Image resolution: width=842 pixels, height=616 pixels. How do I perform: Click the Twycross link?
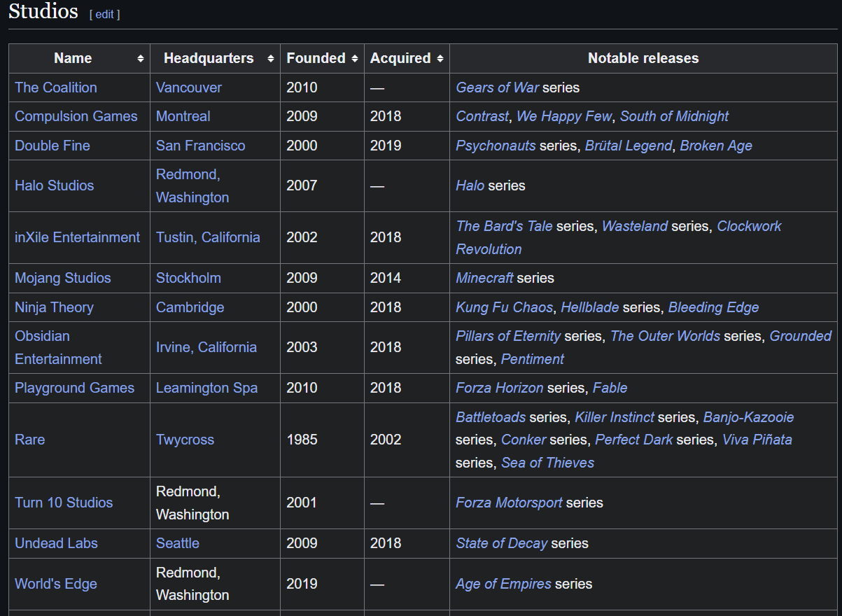[185, 440]
